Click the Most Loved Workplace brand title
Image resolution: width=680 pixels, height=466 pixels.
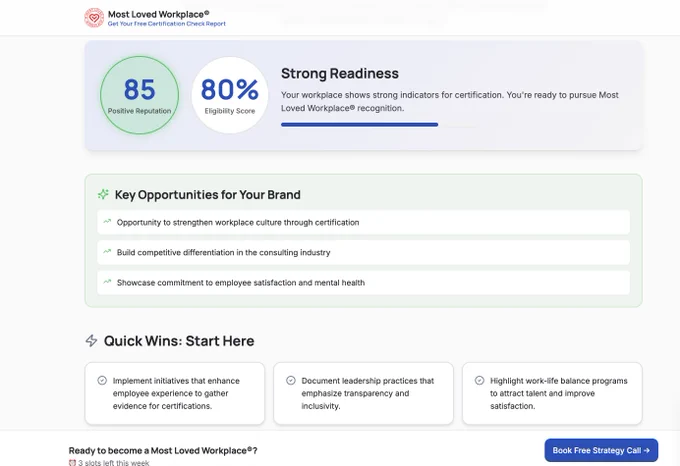(158, 14)
